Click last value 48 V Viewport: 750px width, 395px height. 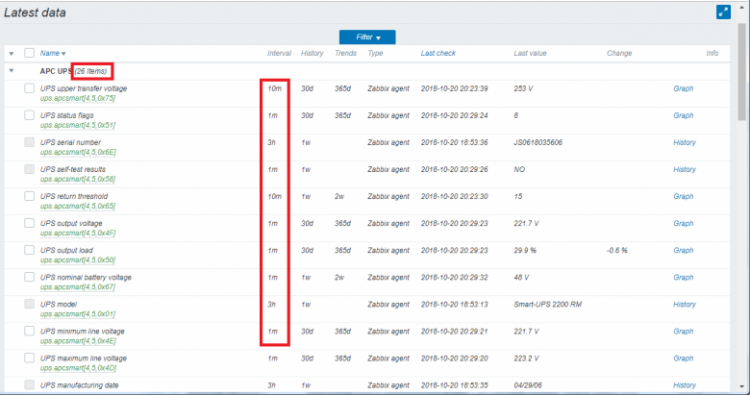(521, 277)
